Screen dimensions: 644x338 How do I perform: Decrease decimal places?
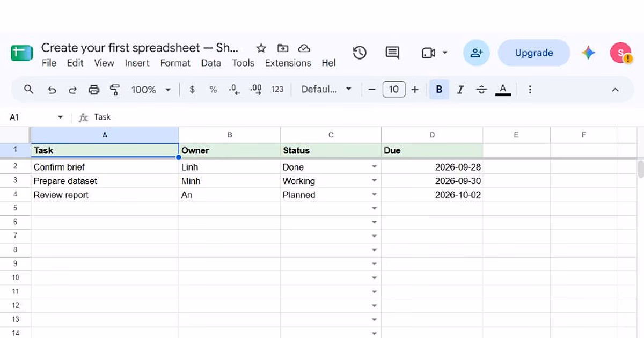(x=234, y=90)
